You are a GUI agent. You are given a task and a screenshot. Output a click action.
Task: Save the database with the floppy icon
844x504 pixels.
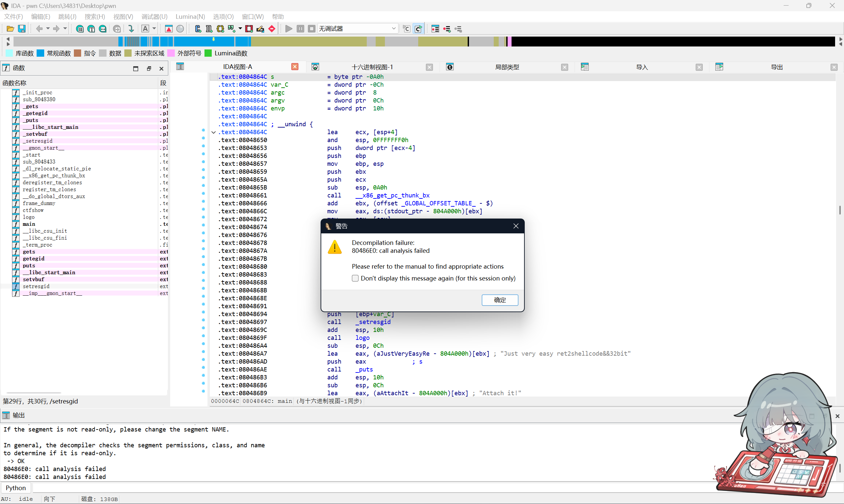coord(22,29)
